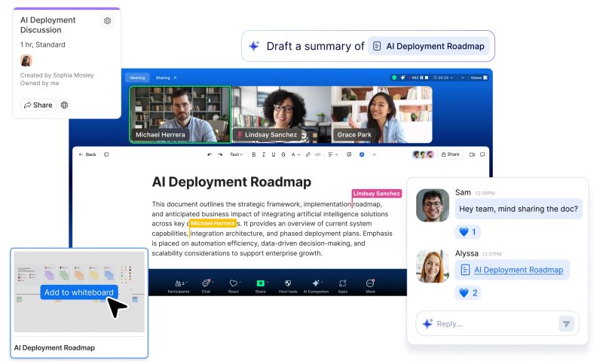This screenshot has width=603, height=364.
Task: Click the green Share screen button
Action: tap(260, 283)
